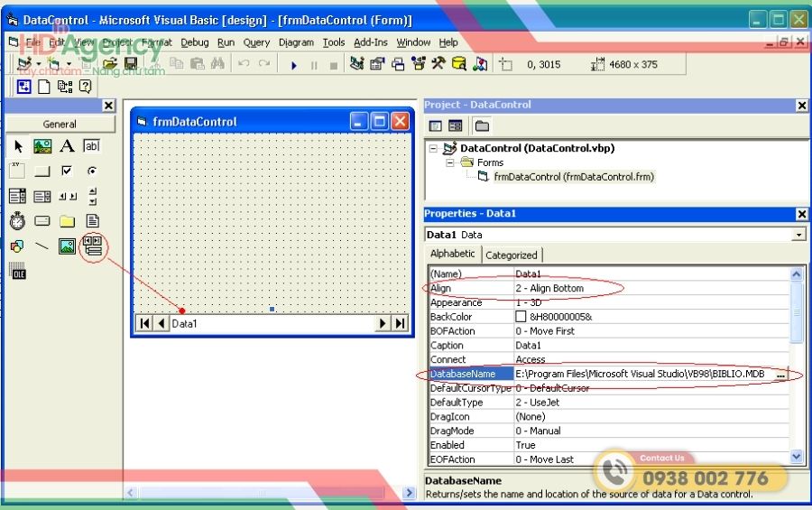Click the designer horizontal scroll right arrow

click(409, 492)
